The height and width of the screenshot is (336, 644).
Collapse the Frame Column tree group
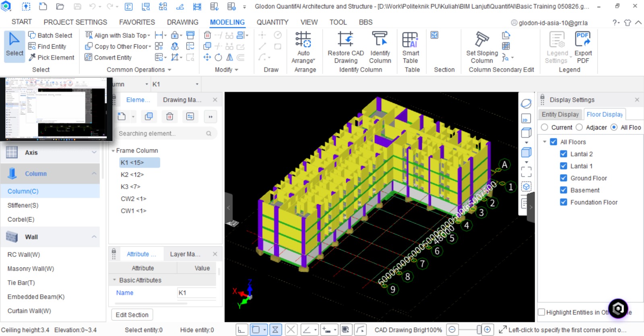coord(113,151)
